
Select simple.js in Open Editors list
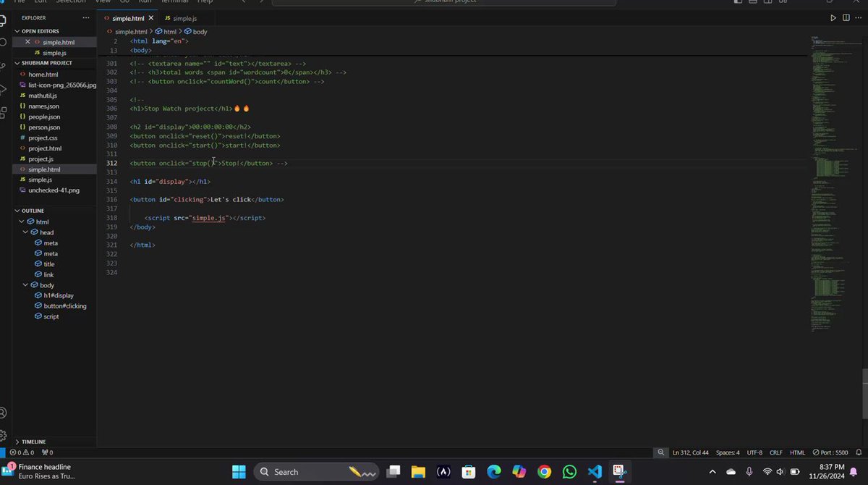pyautogui.click(x=54, y=53)
